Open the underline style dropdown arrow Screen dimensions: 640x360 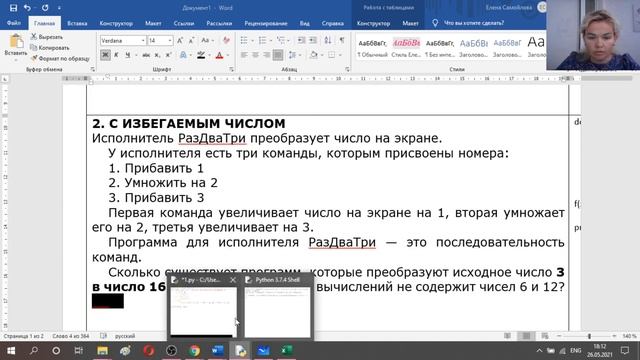(135, 55)
